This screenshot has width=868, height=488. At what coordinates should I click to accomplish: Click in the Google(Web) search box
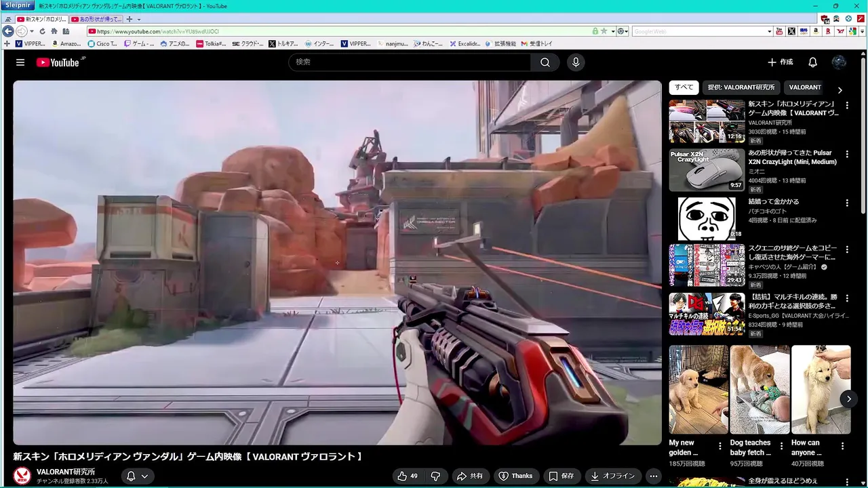698,31
